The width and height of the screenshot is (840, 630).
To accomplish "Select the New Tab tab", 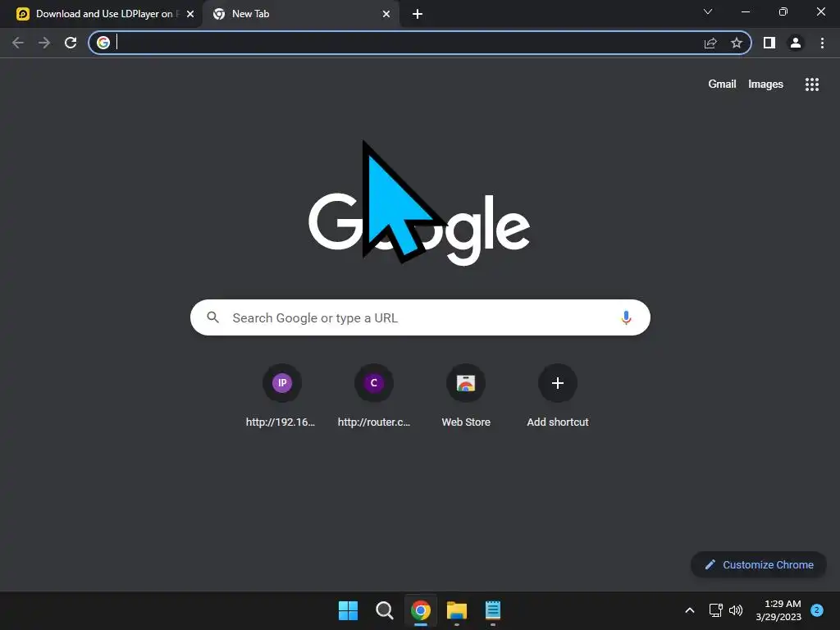I will point(300,14).
